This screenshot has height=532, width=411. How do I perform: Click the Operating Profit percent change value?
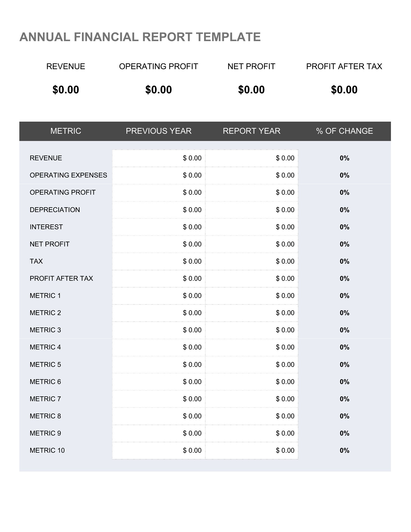[345, 193]
